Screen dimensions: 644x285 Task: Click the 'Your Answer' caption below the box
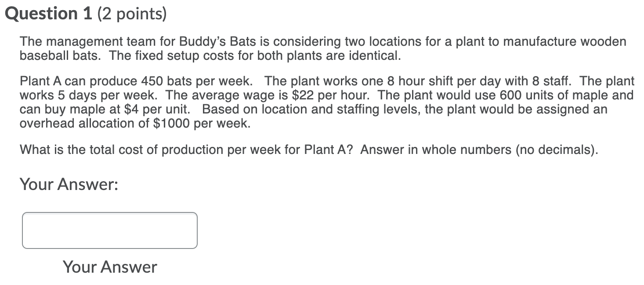[110, 267]
